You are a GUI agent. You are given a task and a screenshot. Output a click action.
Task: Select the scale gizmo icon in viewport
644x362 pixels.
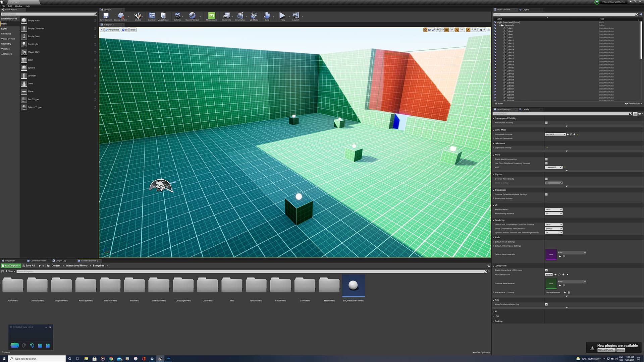point(433,30)
